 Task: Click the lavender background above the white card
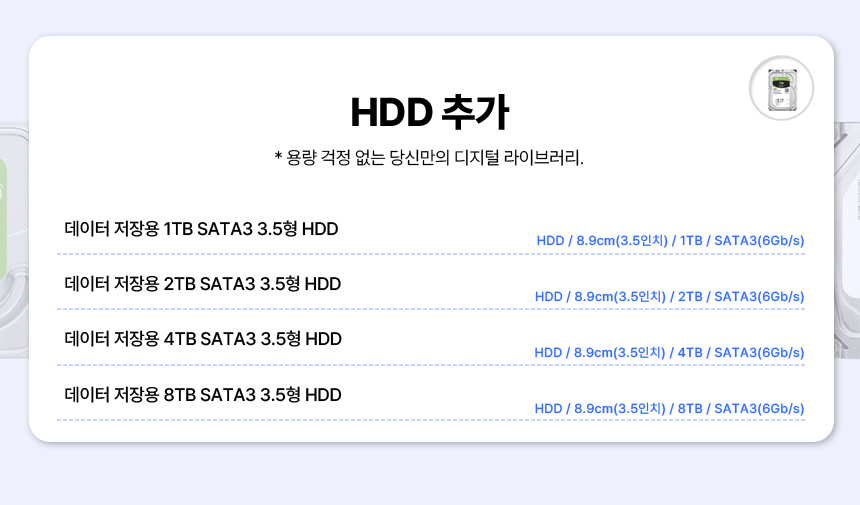click(x=430, y=17)
